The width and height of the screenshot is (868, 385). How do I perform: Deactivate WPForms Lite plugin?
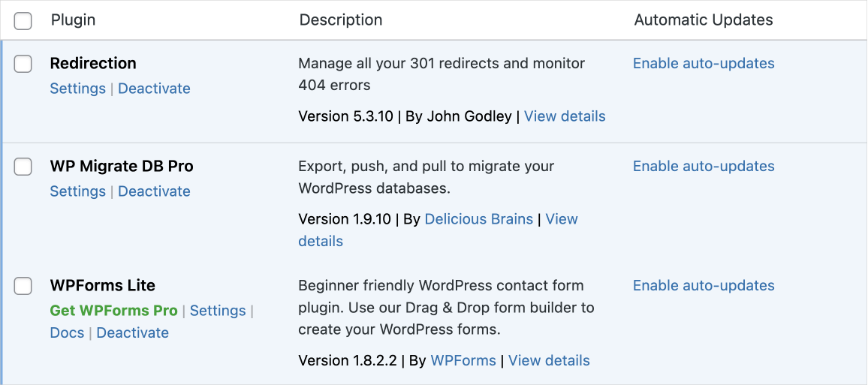coord(132,333)
